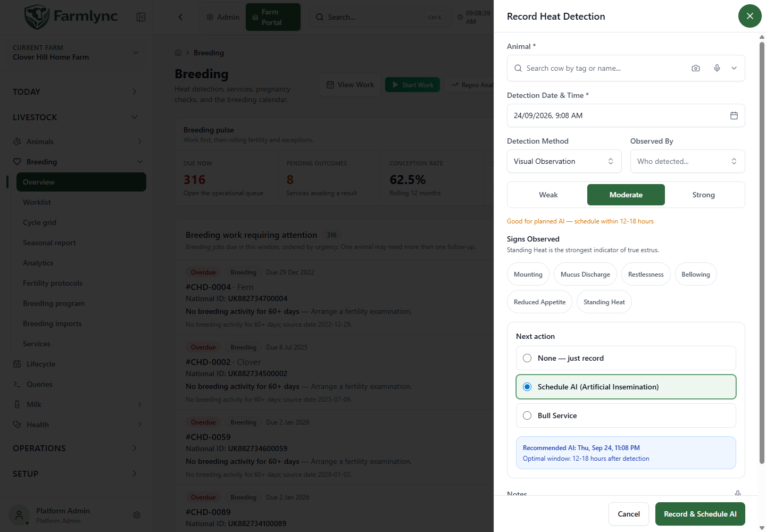Activate microphone voice input for animal search
766x532 pixels.
coord(717,68)
